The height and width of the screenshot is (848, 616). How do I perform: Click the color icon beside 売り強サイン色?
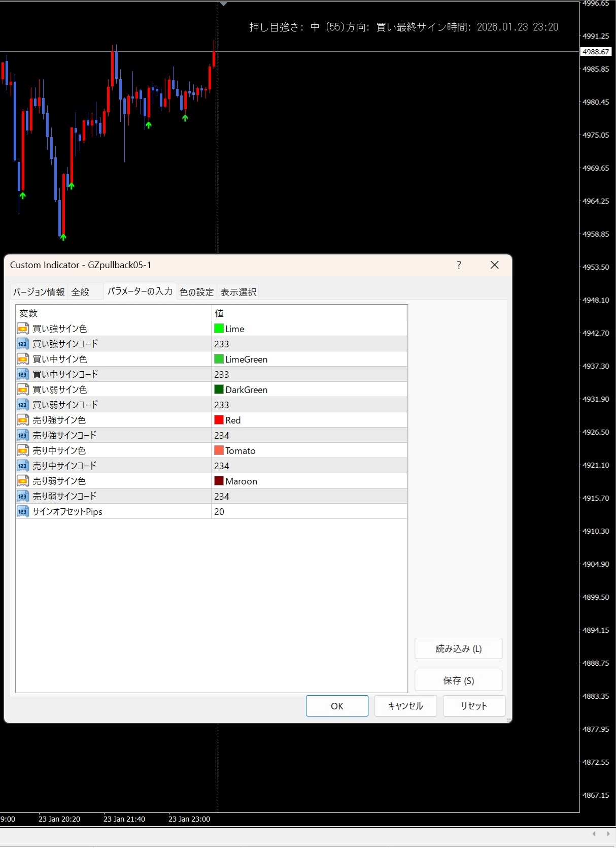23,420
